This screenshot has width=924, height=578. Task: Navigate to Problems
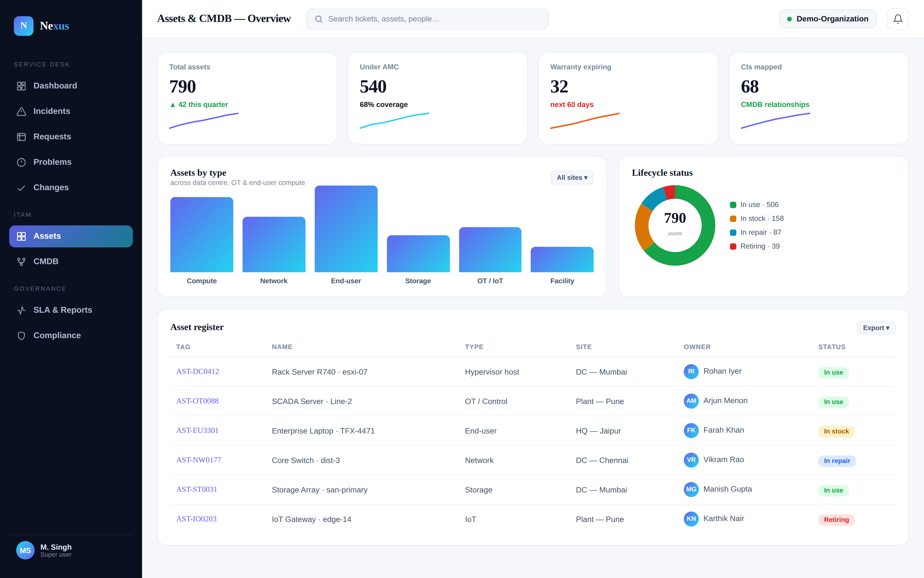click(x=71, y=162)
